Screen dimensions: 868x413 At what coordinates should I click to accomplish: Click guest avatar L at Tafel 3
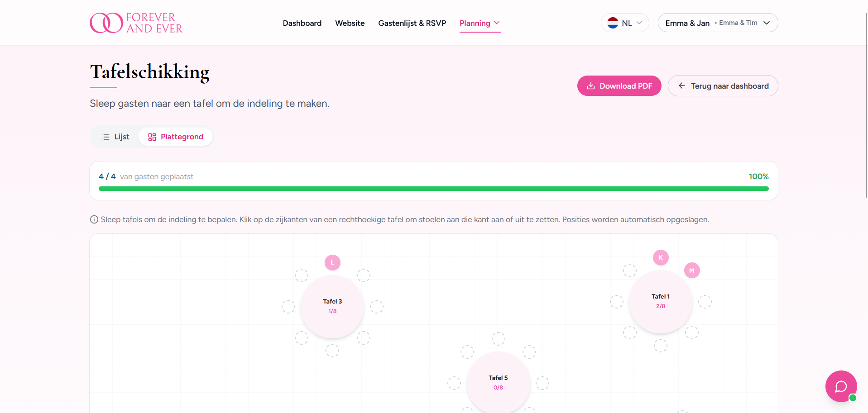[x=332, y=262]
